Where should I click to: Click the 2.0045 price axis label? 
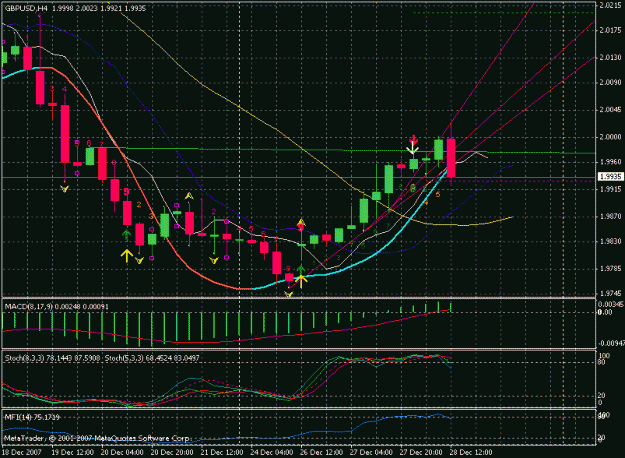(610, 110)
